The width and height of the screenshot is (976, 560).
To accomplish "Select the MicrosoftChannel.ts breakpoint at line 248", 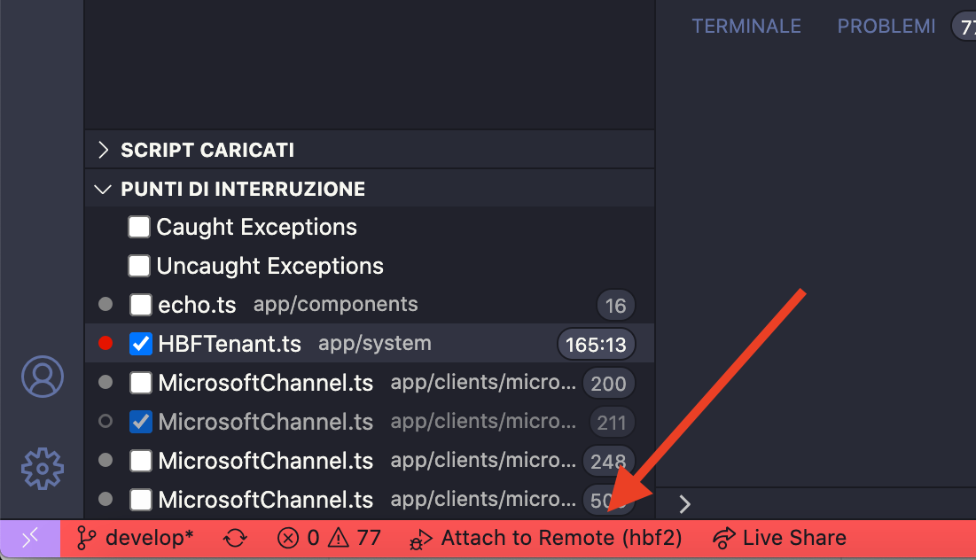I will [369, 461].
